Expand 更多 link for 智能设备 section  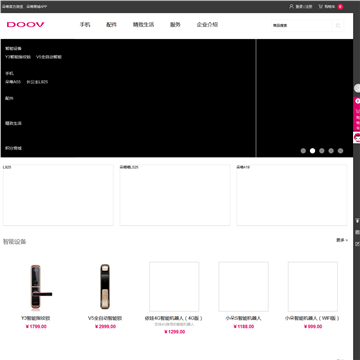342,240
